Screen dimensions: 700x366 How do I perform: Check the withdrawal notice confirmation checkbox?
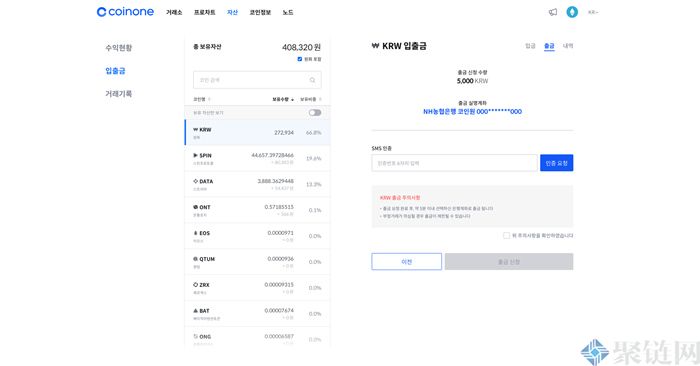[x=506, y=235]
